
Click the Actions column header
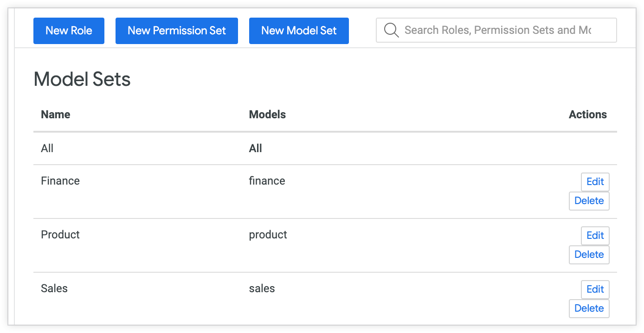587,114
